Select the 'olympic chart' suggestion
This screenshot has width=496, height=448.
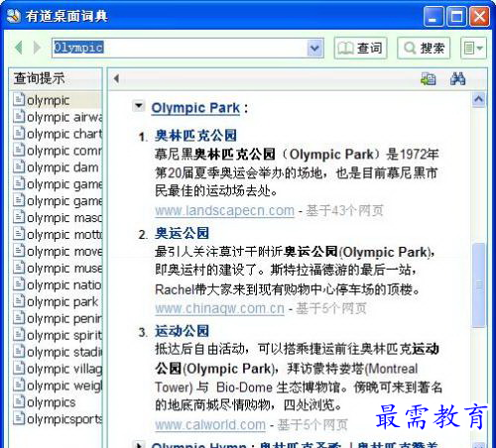click(x=58, y=134)
